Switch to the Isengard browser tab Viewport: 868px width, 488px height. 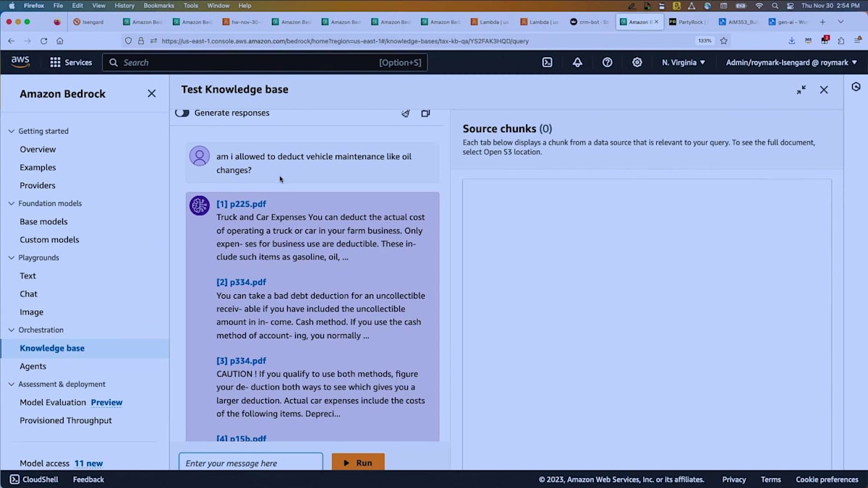tap(93, 22)
